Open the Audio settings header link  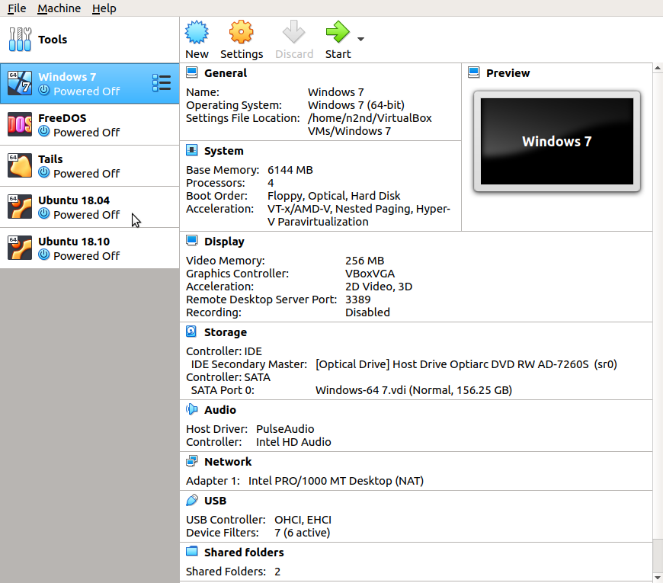pyautogui.click(x=220, y=410)
